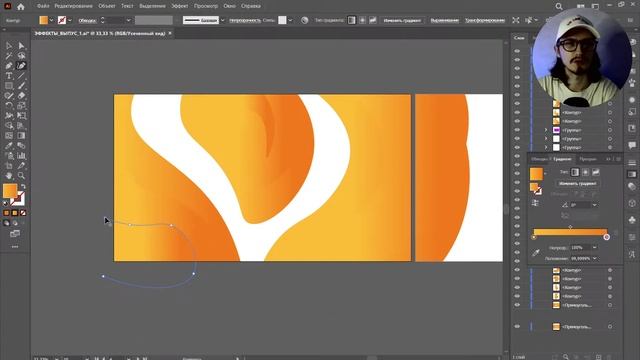Open the stroke color dropdown in control bar
The width and height of the screenshot is (640, 360).
pyautogui.click(x=70, y=20)
